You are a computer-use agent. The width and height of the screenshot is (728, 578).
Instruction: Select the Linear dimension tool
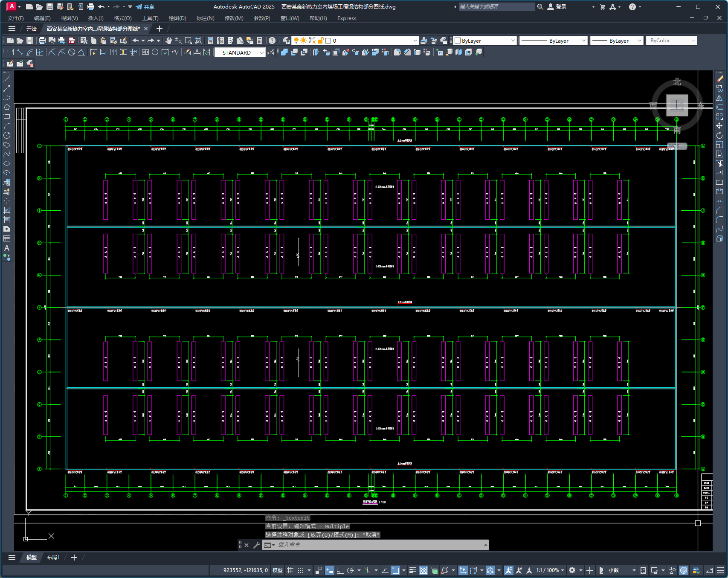point(10,52)
